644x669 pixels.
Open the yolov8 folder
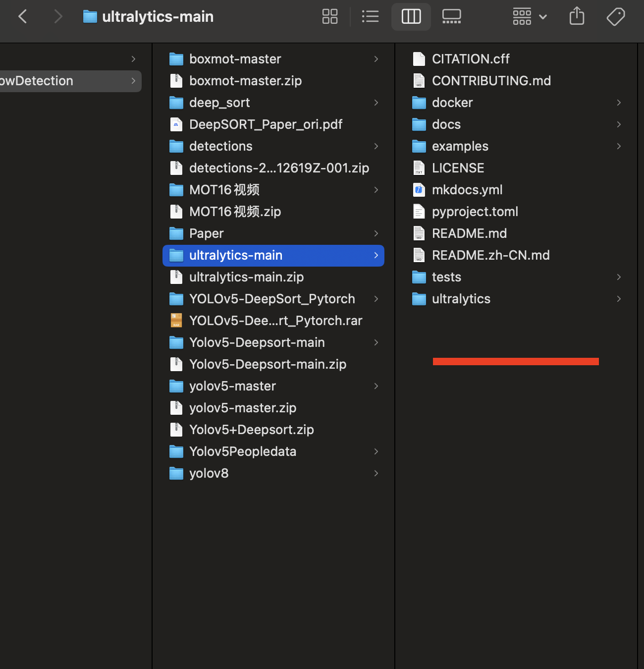click(x=209, y=473)
